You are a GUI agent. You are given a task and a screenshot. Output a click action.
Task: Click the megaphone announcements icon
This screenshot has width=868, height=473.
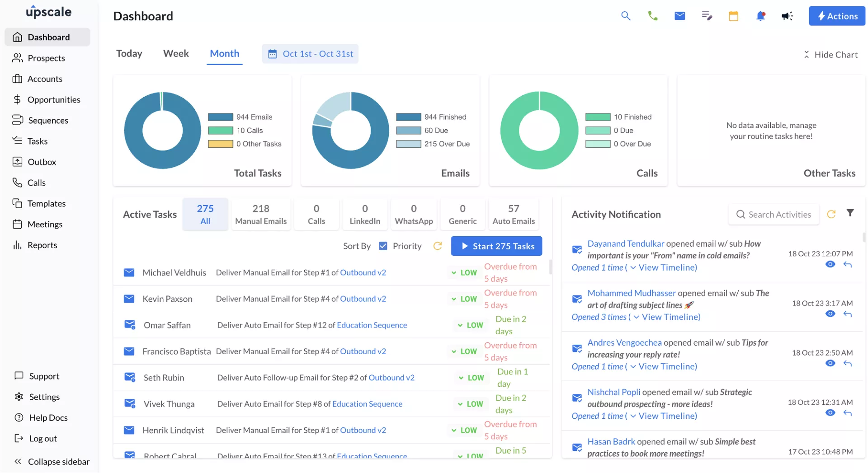(x=787, y=16)
